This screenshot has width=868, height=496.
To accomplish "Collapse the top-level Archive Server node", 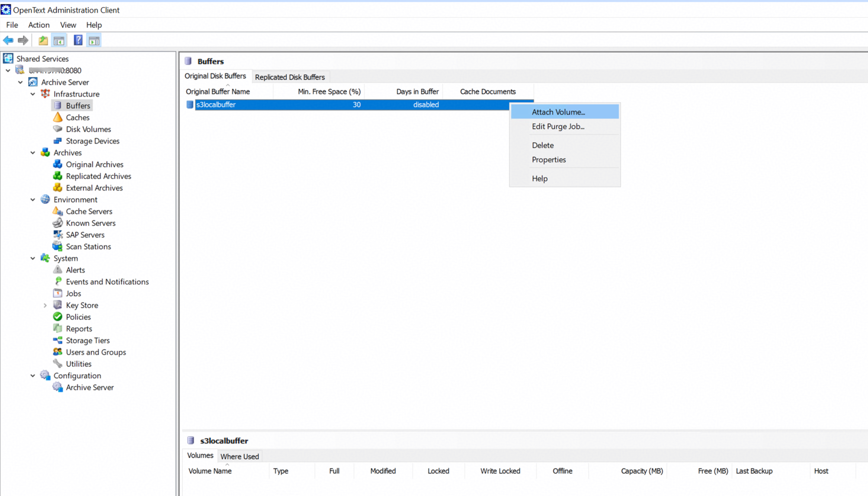I will coord(20,82).
